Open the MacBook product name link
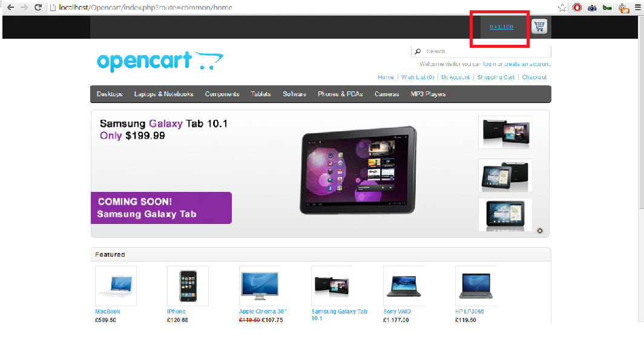Viewport: 644px width, 339px height. click(x=108, y=312)
